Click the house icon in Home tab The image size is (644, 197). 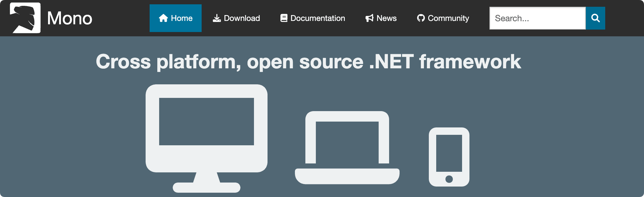click(163, 18)
